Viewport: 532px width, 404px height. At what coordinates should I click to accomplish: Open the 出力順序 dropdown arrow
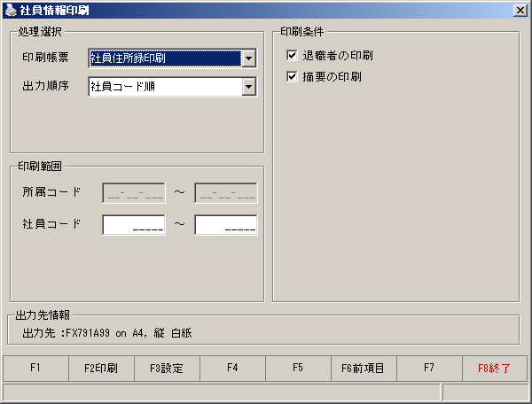(x=248, y=87)
